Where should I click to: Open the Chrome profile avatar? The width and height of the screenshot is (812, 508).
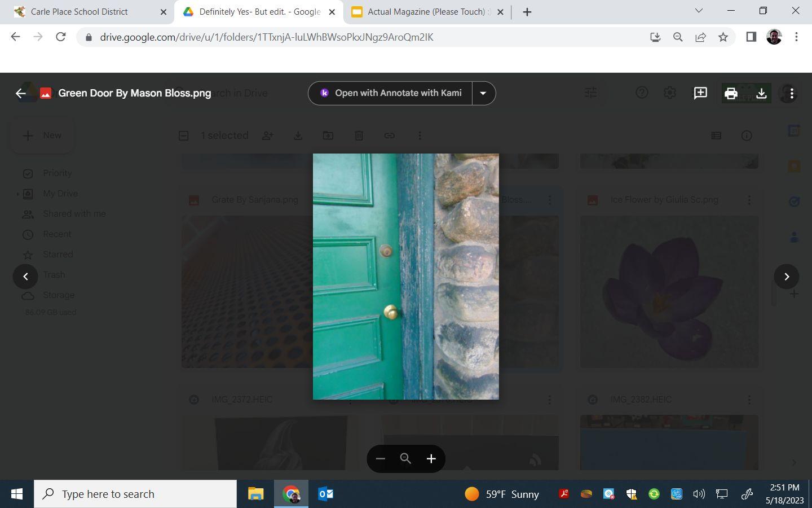click(x=774, y=37)
